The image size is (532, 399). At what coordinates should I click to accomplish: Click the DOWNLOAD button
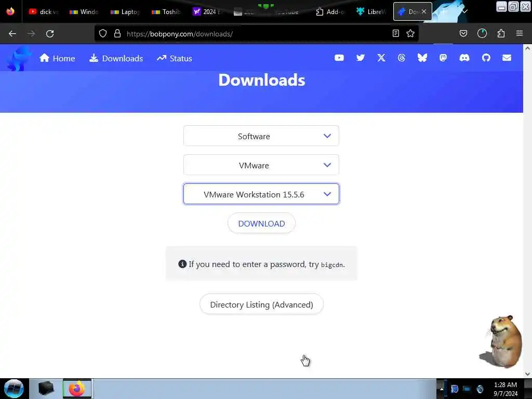261,223
